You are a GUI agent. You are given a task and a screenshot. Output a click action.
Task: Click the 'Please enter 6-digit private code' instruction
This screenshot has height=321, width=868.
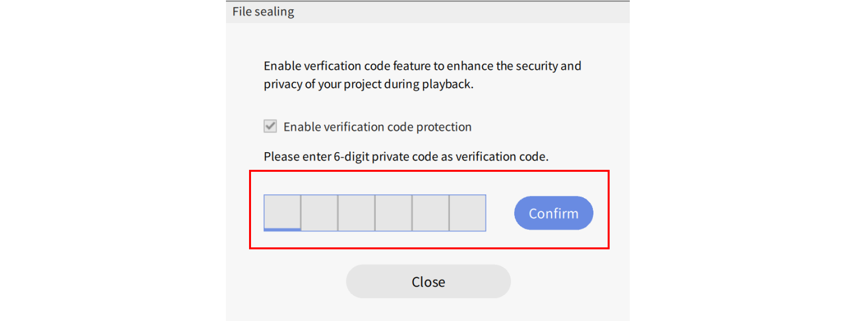point(406,157)
